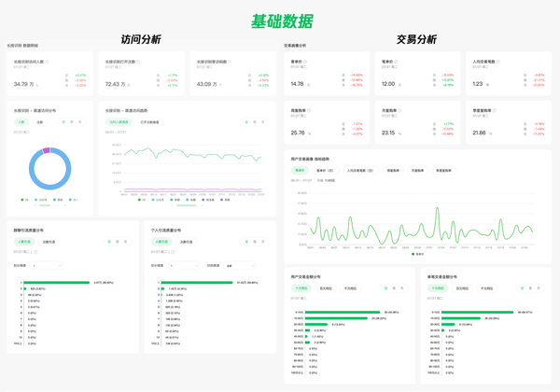
Task: Select 客单价 tab in 用户交易画像 指标趋势
Action: click(x=301, y=171)
